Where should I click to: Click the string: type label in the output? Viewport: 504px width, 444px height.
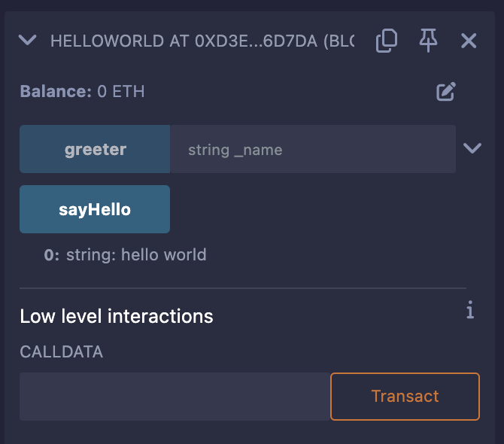click(91, 255)
